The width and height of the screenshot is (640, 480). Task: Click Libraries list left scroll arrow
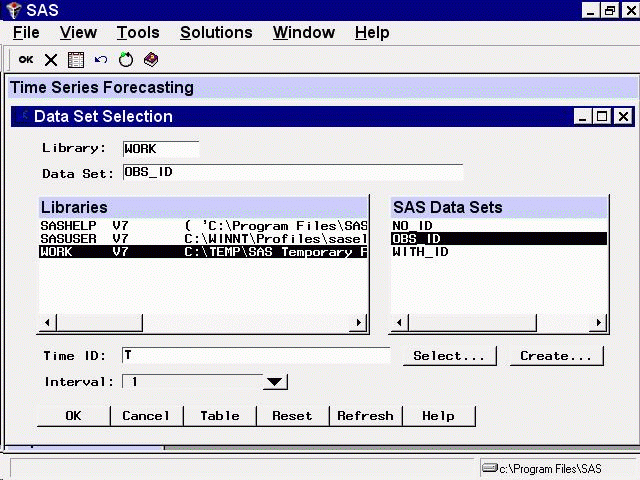(x=47, y=323)
